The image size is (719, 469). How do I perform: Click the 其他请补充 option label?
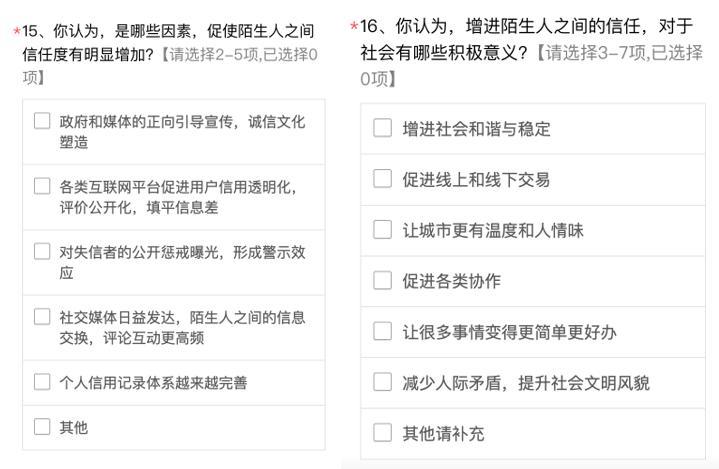click(443, 433)
